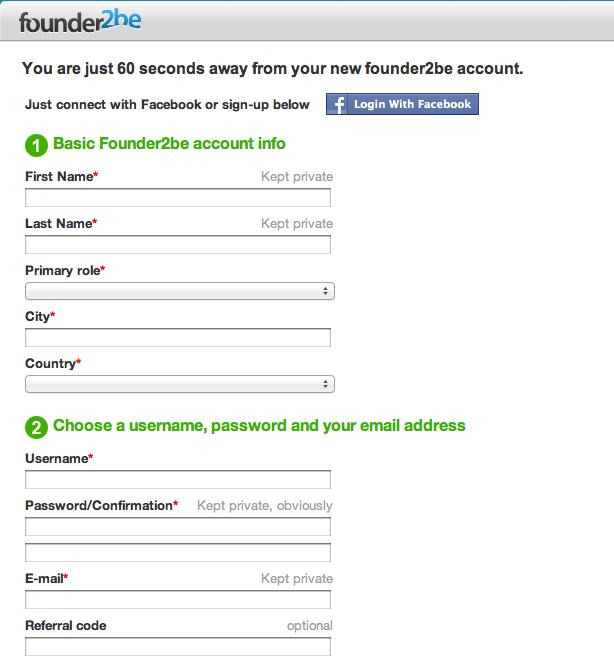The width and height of the screenshot is (614, 670).
Task: Click into the City text field
Action: click(x=178, y=338)
